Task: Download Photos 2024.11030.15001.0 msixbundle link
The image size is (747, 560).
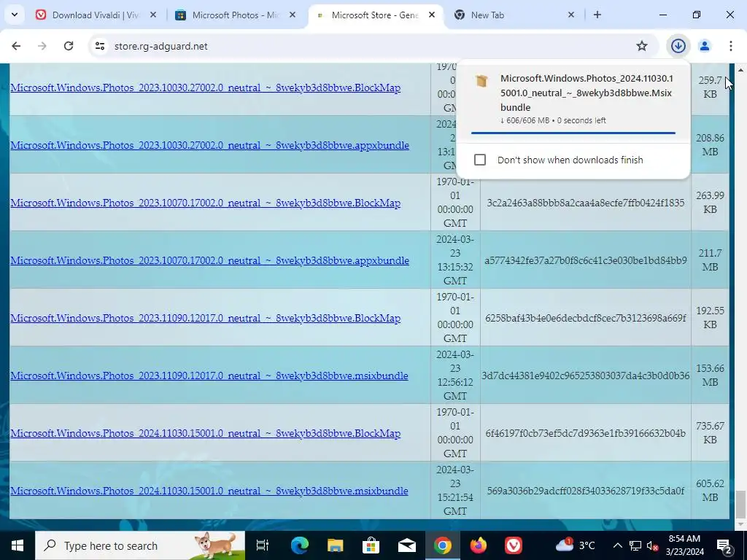Action: point(209,491)
